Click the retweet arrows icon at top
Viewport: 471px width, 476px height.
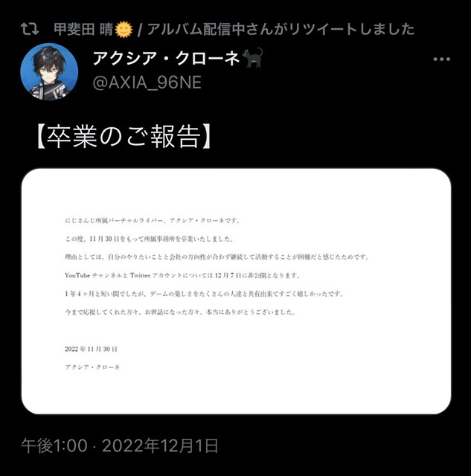(x=30, y=29)
